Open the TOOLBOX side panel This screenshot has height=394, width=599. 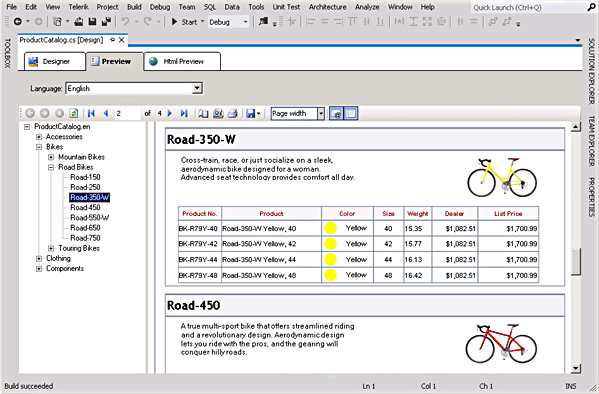point(7,53)
